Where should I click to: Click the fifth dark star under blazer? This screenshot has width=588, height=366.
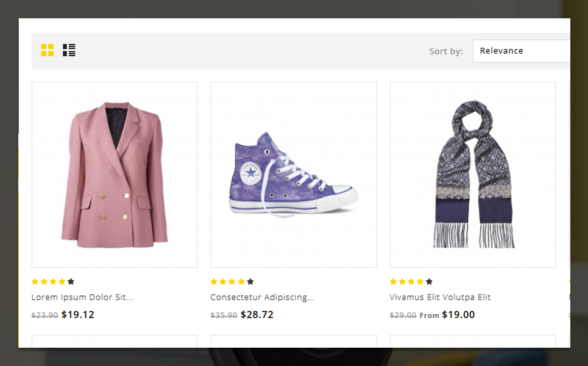tap(71, 282)
